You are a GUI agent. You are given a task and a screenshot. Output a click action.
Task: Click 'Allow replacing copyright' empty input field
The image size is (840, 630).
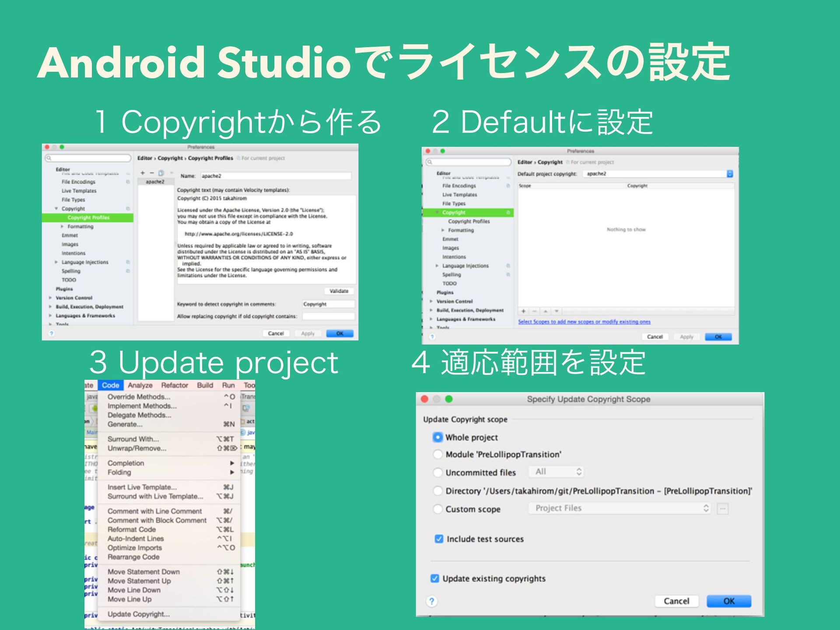click(328, 316)
